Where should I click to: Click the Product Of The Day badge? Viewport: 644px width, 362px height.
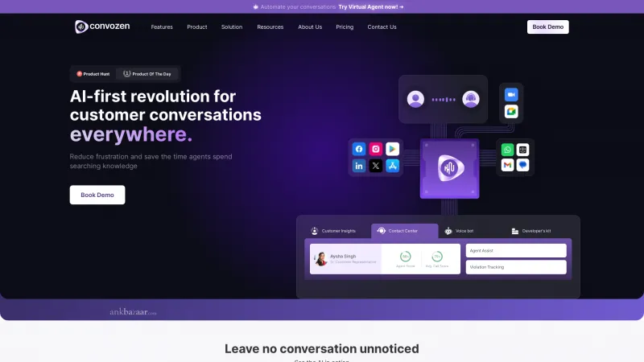click(x=147, y=74)
